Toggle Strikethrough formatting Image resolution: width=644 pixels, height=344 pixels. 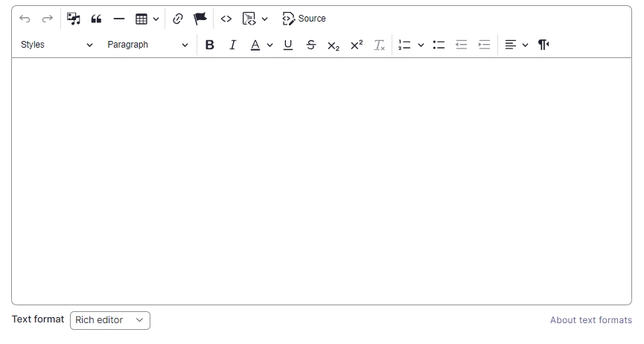[x=311, y=45]
